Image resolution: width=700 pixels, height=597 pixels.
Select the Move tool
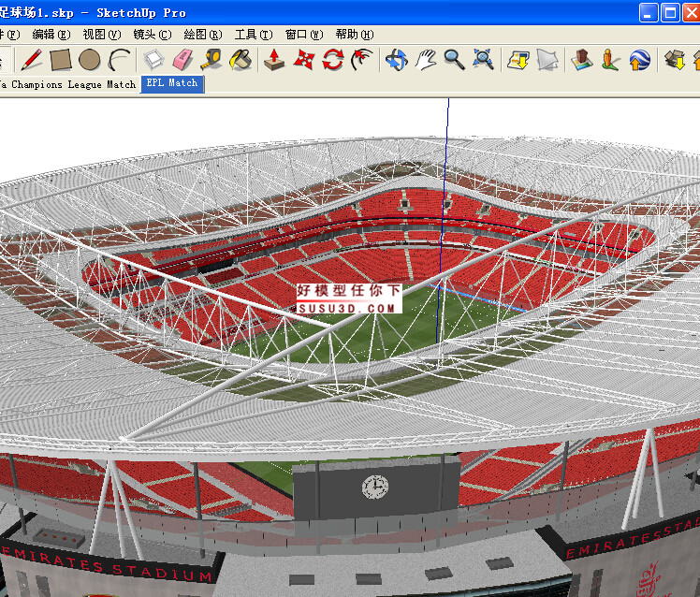coord(304,59)
